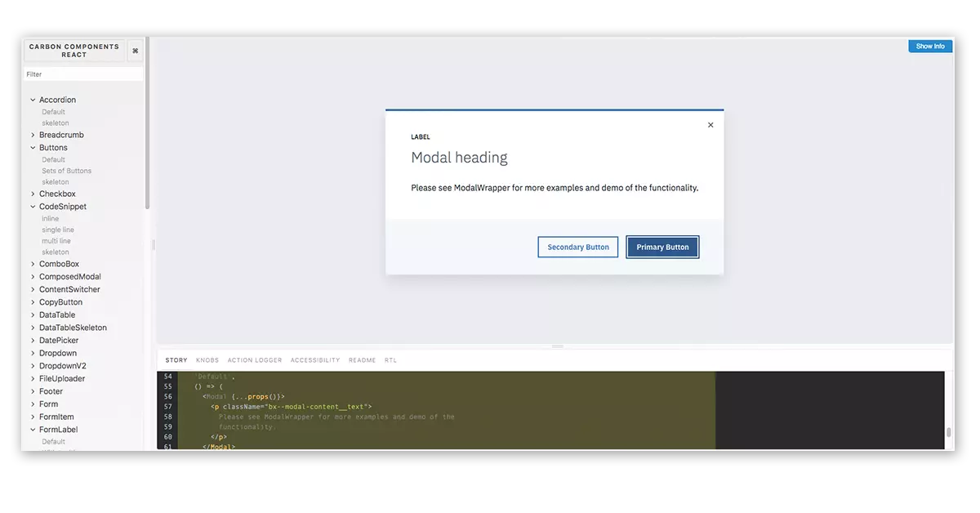Screen dimensions: 980x513
Task: Click the code panel vertical scrollbar thumb
Action: [948, 433]
